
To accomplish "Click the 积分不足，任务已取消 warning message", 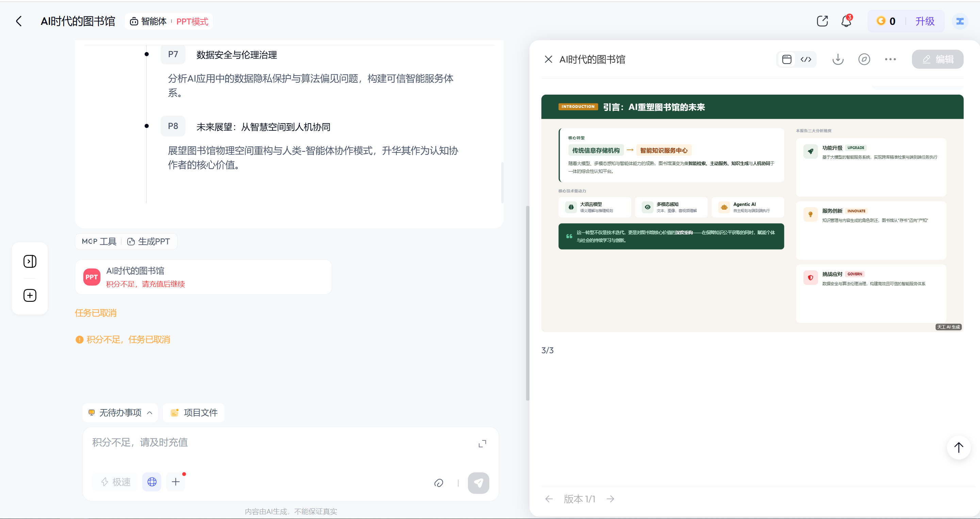I will 122,339.
